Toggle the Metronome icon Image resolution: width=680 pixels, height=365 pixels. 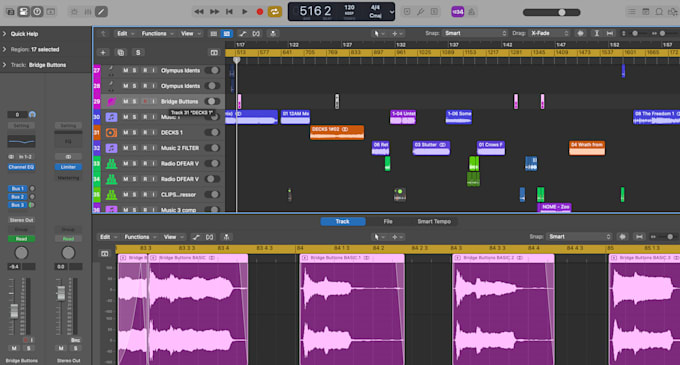[x=471, y=12]
